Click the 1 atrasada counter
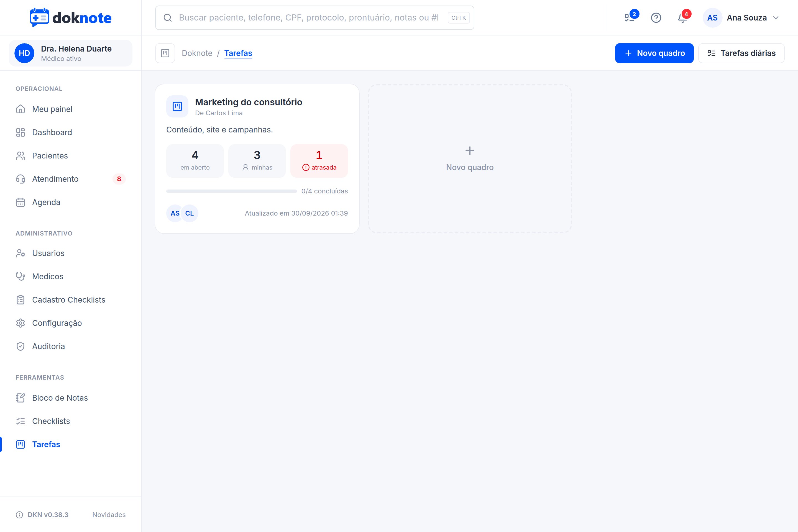The image size is (798, 532). click(x=319, y=161)
